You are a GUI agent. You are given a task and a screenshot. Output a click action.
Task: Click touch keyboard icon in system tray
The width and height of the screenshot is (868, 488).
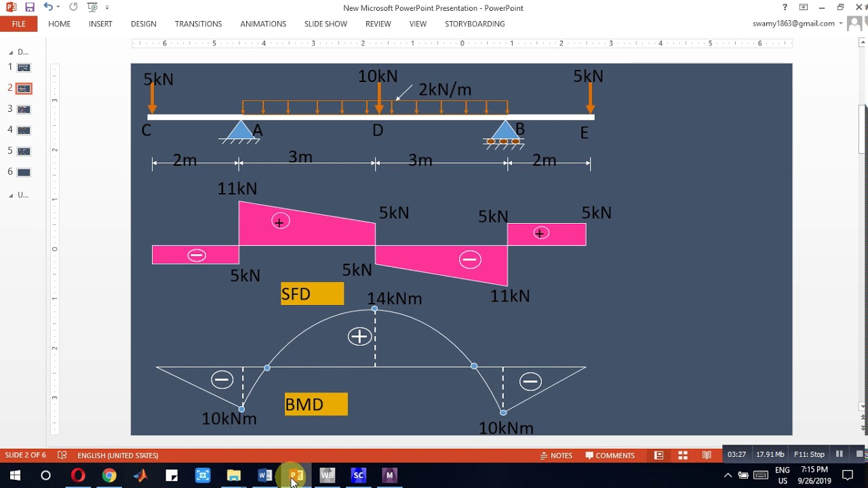point(761,475)
